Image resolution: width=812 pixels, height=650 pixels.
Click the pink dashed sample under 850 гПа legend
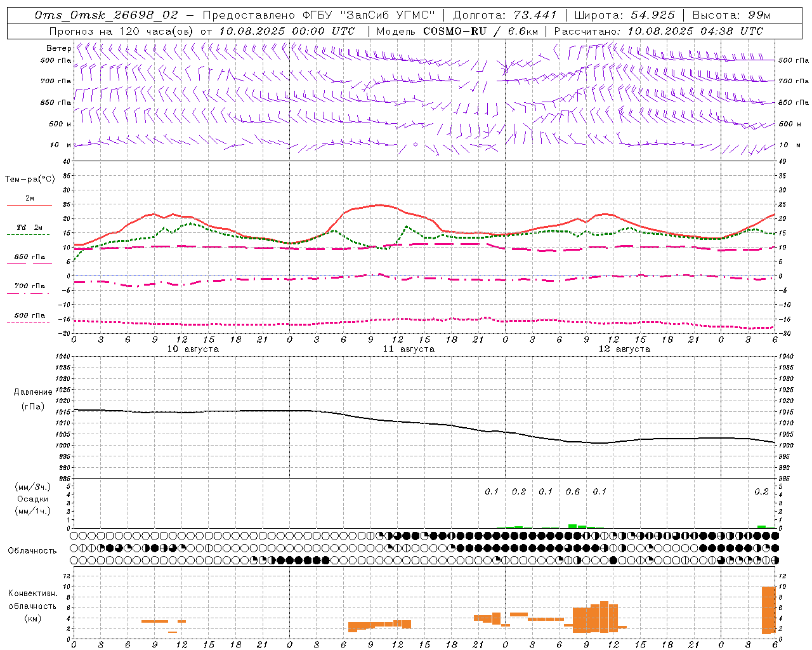pyautogui.click(x=29, y=263)
